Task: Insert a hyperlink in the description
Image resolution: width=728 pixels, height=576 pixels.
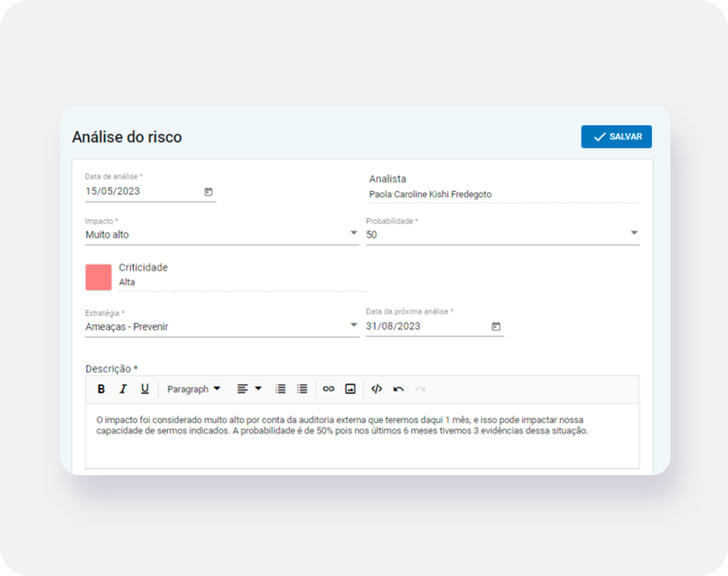Action: click(x=329, y=389)
